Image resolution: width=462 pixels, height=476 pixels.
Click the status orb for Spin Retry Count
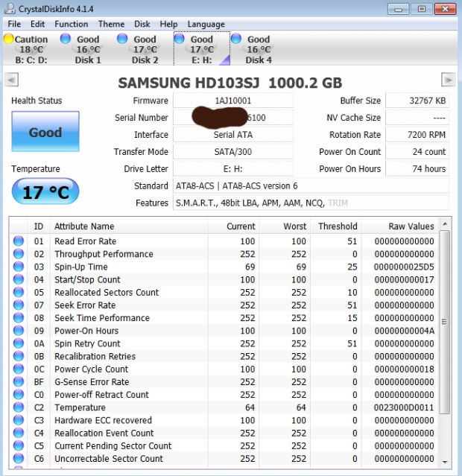point(19,343)
